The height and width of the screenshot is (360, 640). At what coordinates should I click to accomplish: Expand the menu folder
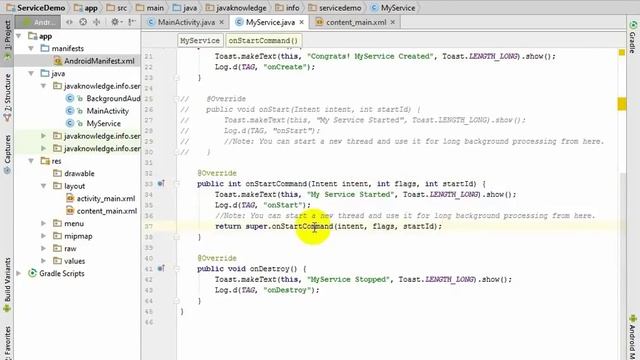(x=43, y=224)
